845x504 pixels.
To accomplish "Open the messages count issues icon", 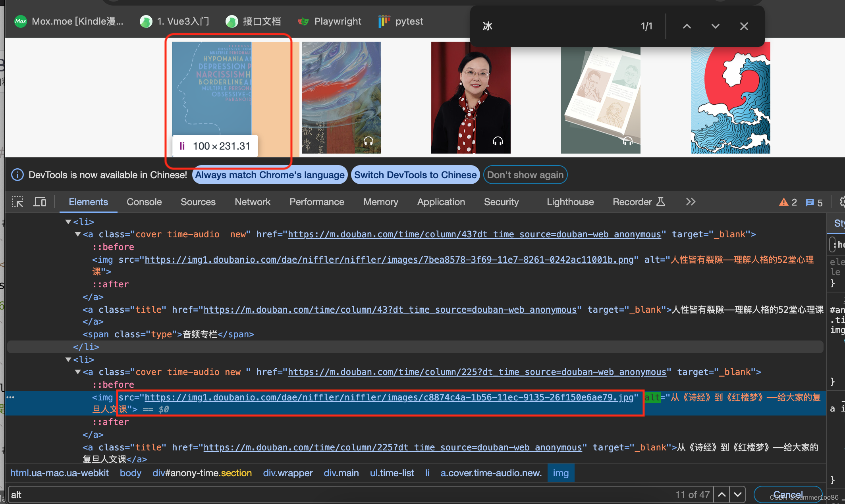I will tap(810, 202).
